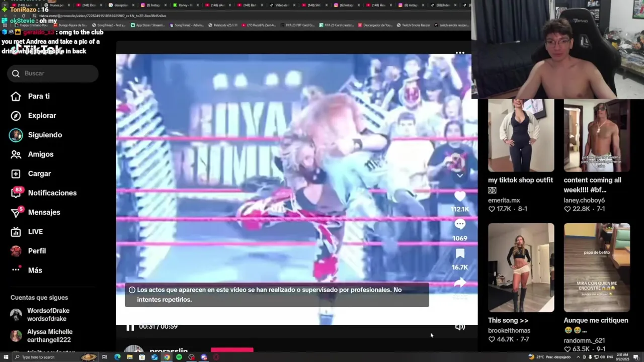Image resolution: width=644 pixels, height=362 pixels.
Task: Open the 'FIFA 23 FUT Card Cr...' bookmark
Action: click(x=298, y=25)
